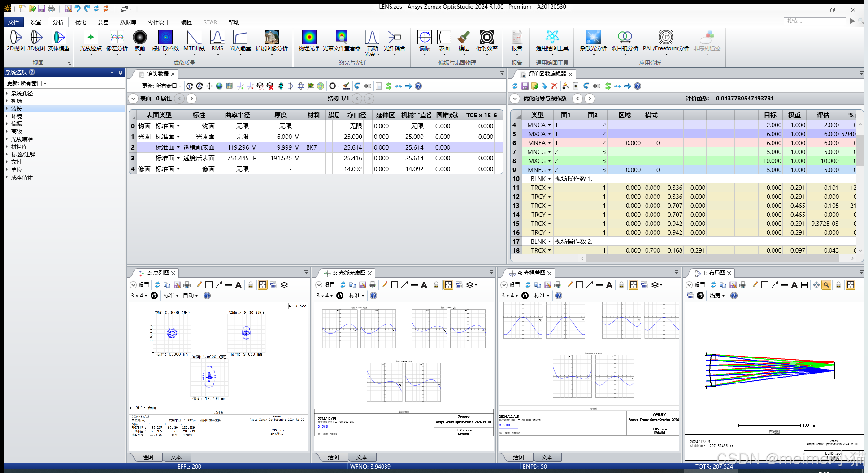Open the MTF曲线 analysis
This screenshot has width=868, height=473.
click(194, 43)
